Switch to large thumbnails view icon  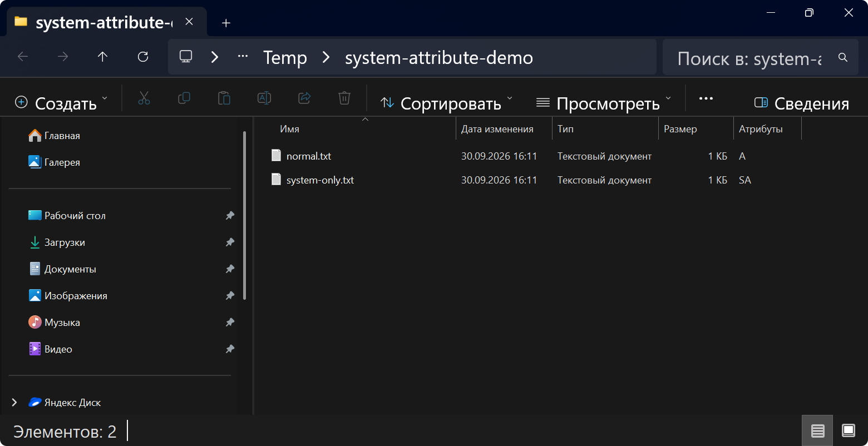click(849, 430)
